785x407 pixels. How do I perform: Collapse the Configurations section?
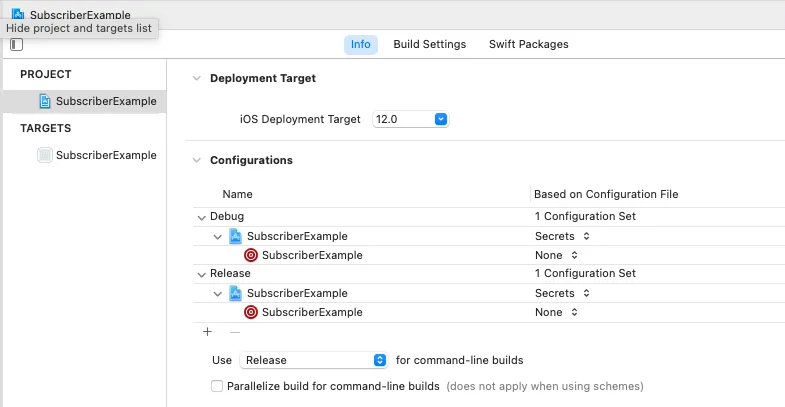coord(195,160)
